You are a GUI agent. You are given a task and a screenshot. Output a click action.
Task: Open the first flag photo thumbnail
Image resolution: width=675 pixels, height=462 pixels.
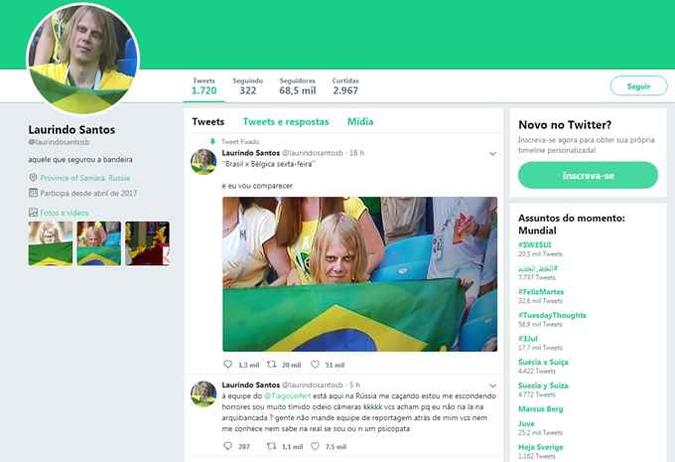click(50, 243)
